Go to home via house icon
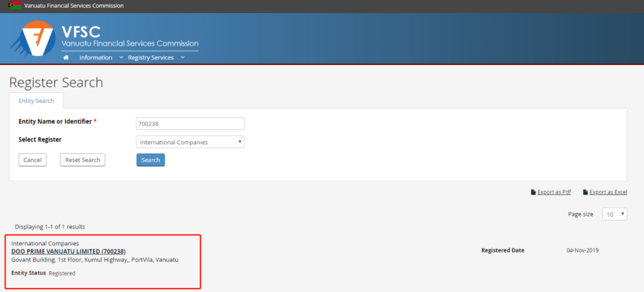The width and height of the screenshot is (644, 292). point(66,57)
